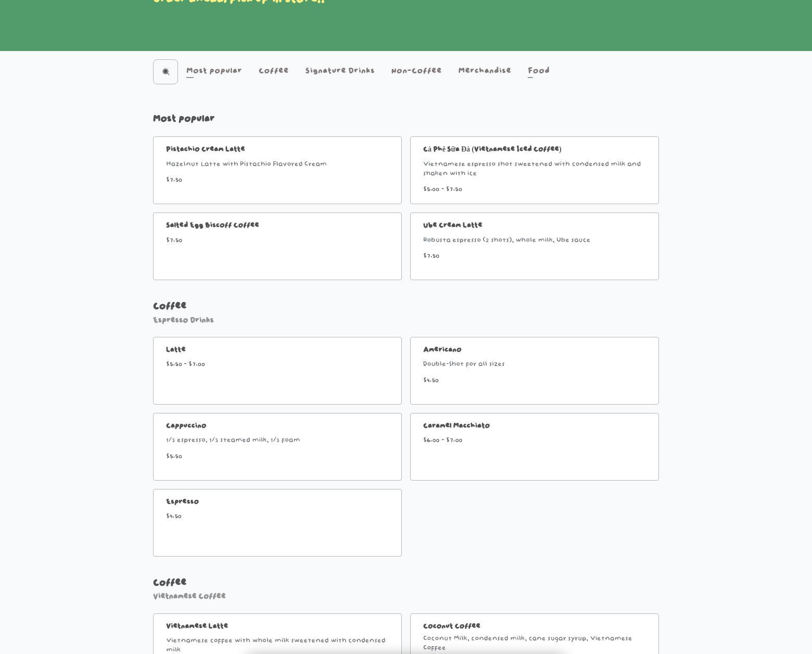Open the Vietnamese Iced Coffee card
This screenshot has width=812, height=654.
coord(534,170)
